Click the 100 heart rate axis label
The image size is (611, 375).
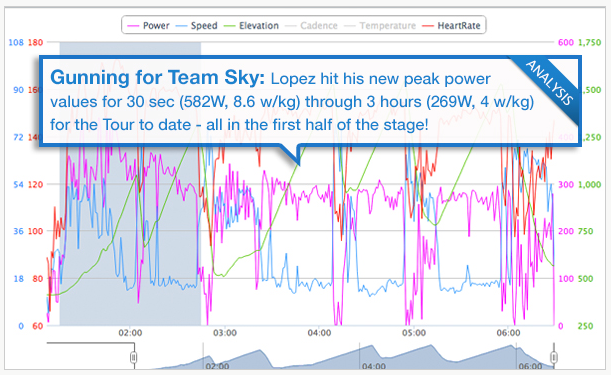[35, 231]
